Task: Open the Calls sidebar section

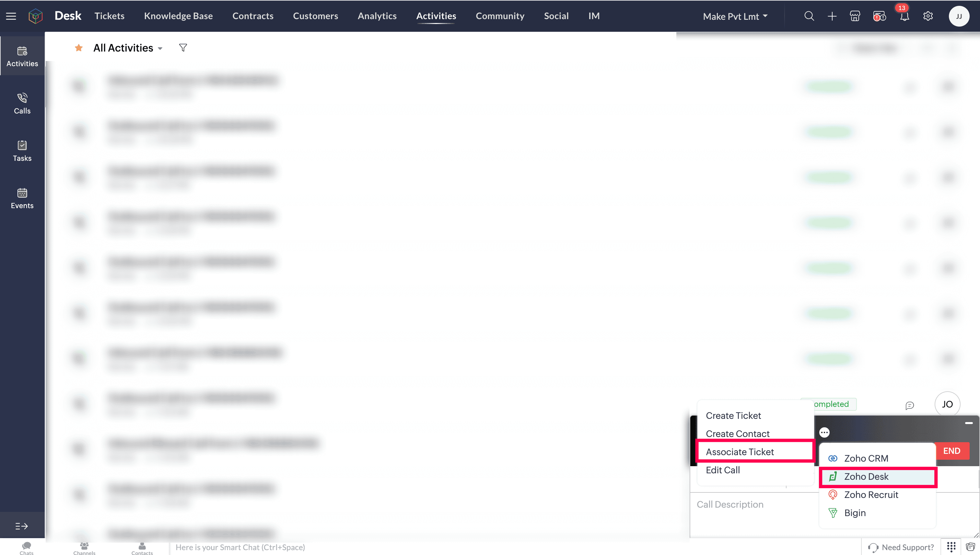Action: [22, 103]
